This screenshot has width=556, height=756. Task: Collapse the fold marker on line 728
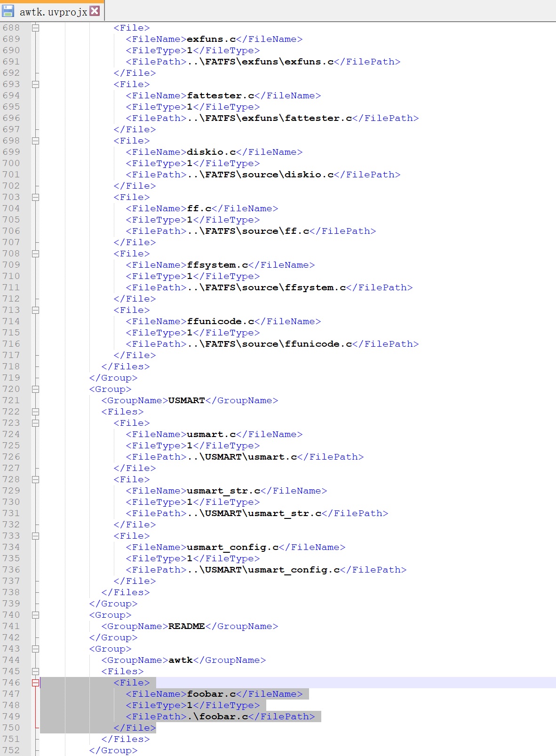pos(35,479)
